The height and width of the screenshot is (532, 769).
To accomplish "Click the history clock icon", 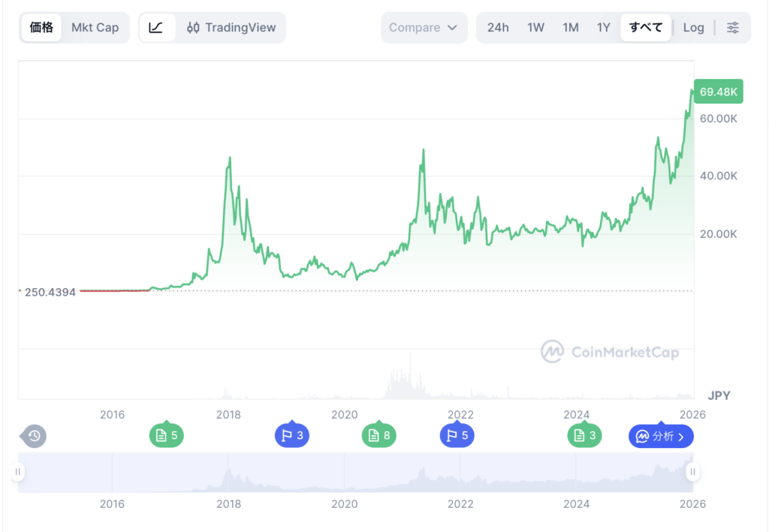I will click(34, 436).
